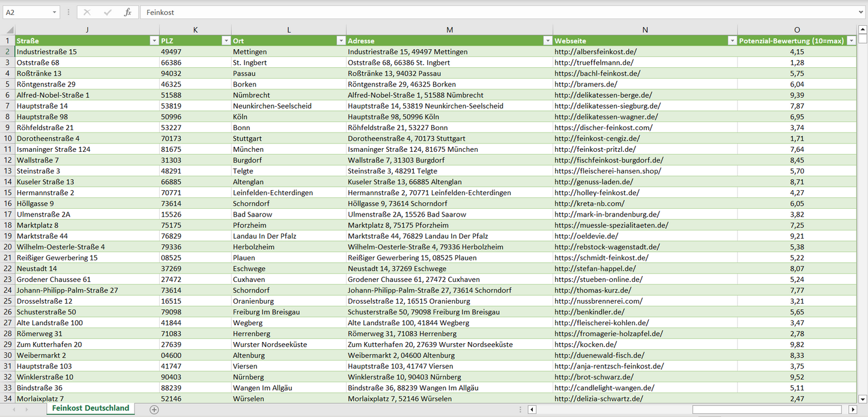This screenshot has height=417, width=868.
Task: Open the PLZ column filter dropdown
Action: [226, 41]
